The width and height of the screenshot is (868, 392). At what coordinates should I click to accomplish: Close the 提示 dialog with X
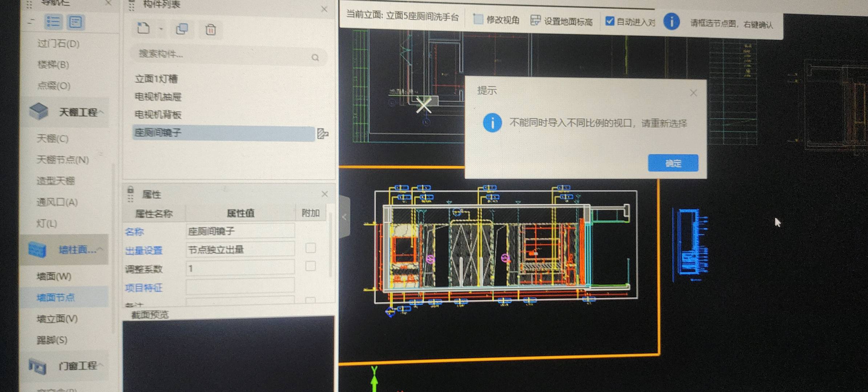[693, 93]
